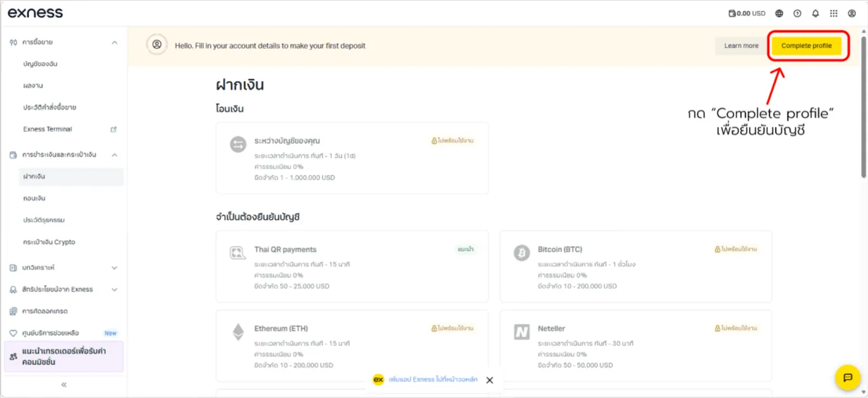Select the Neteller card title
The height and width of the screenshot is (398, 868).
pos(551,328)
